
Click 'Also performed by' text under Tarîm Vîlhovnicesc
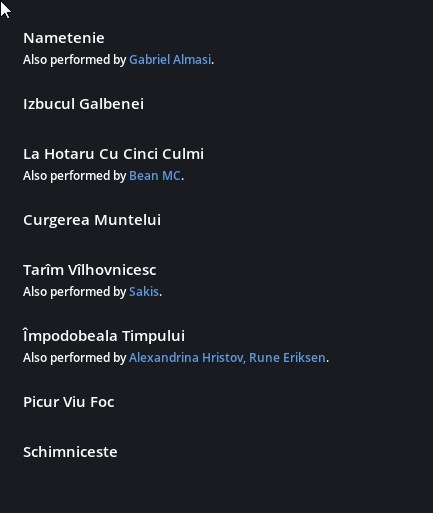tap(75, 292)
